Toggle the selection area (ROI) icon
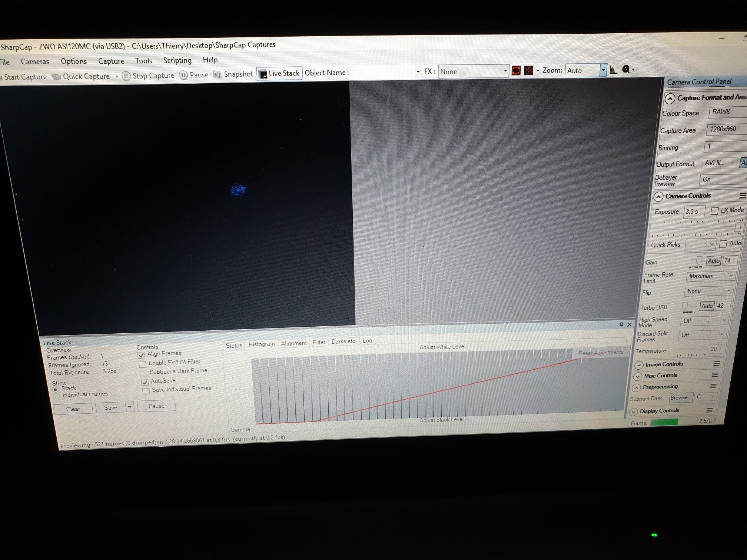747x560 pixels. pyautogui.click(x=516, y=70)
